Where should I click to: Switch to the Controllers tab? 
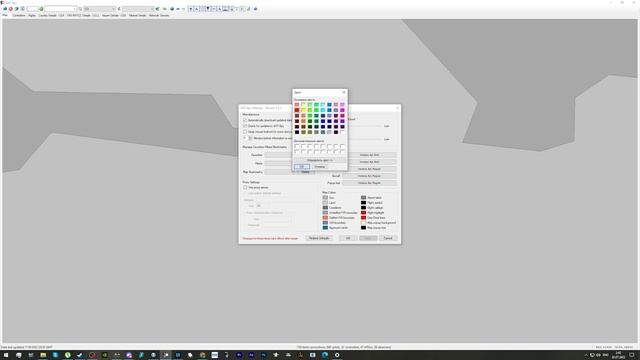pos(19,15)
